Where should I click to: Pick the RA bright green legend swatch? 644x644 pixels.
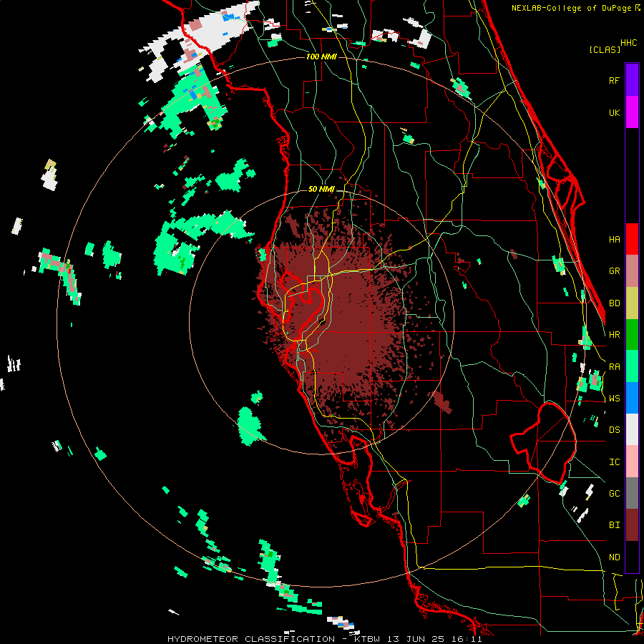coord(632,366)
